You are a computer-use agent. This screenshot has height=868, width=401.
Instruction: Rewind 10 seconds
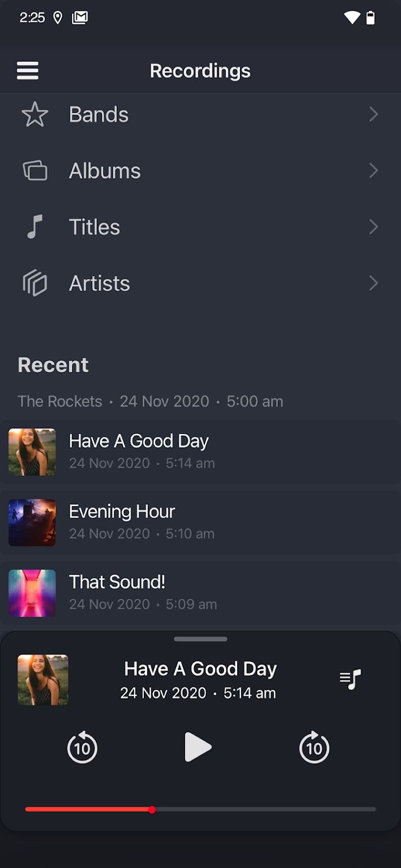click(x=82, y=747)
